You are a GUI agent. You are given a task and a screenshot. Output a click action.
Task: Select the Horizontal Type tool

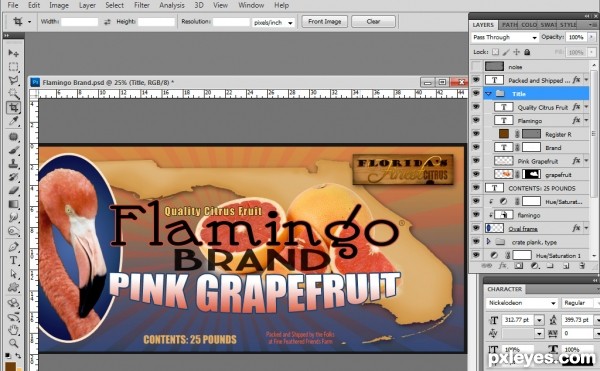13,260
